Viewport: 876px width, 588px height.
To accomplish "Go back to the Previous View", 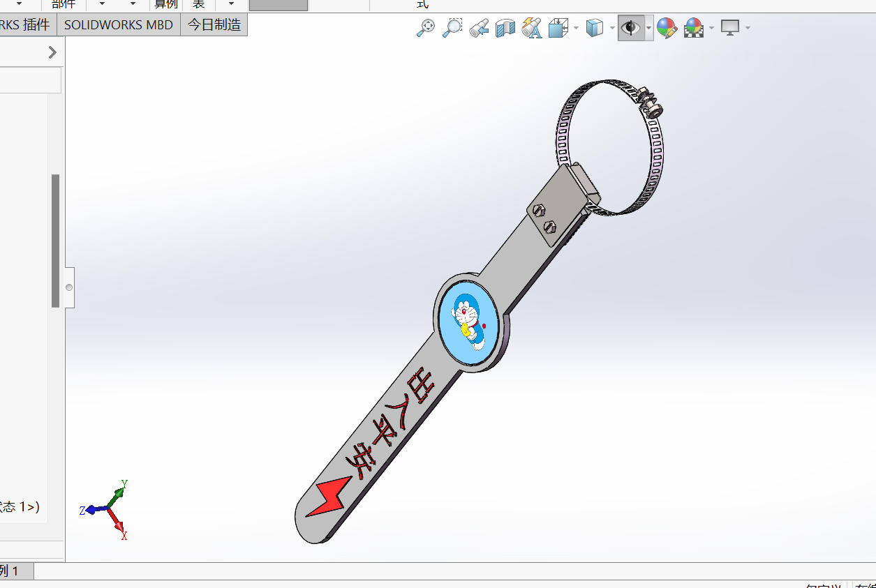I will pos(479,28).
